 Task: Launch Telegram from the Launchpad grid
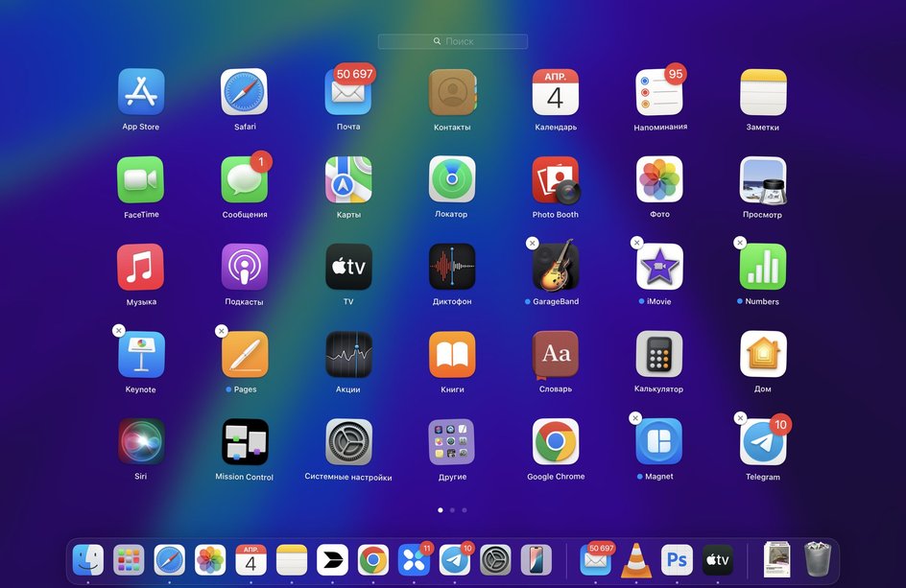click(763, 442)
